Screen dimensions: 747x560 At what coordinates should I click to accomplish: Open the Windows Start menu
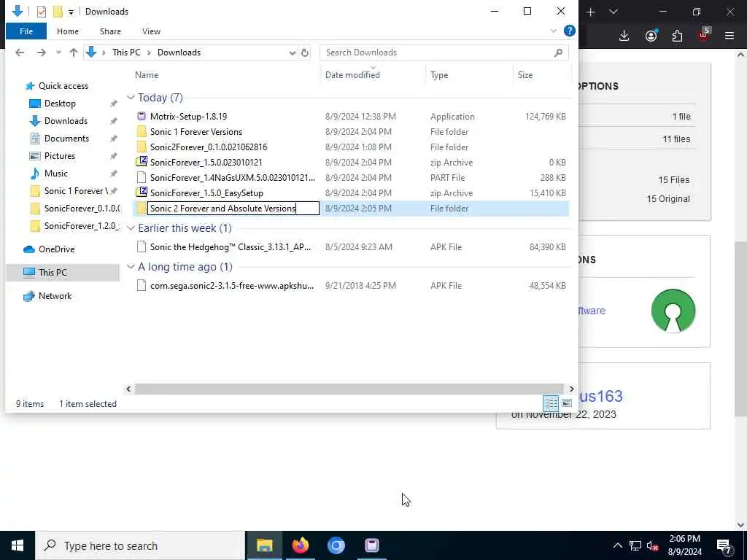pos(18,545)
